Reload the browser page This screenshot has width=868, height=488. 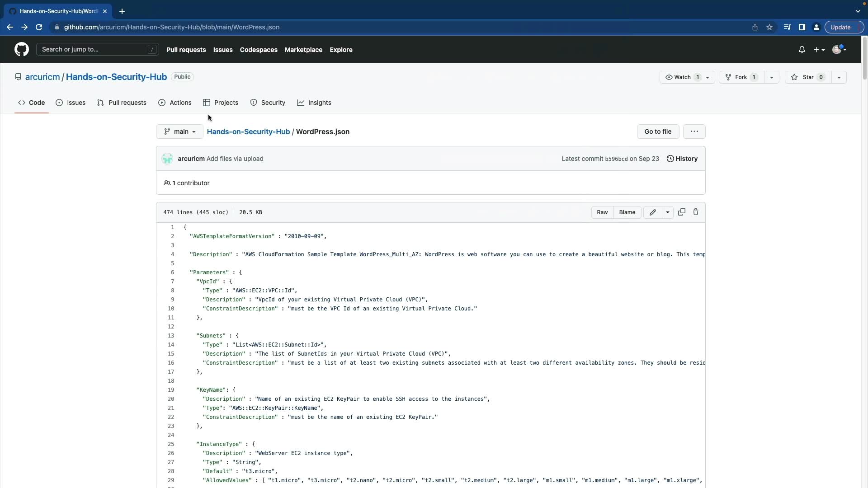click(x=39, y=27)
